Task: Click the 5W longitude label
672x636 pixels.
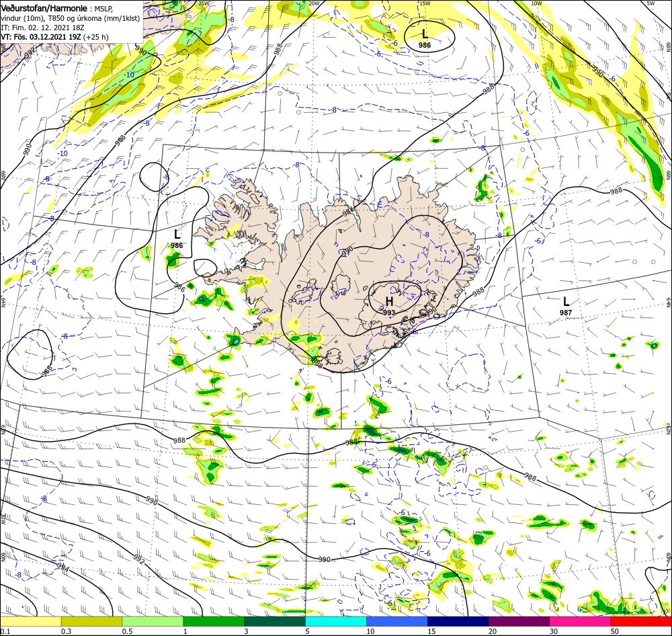Action: 651,3
